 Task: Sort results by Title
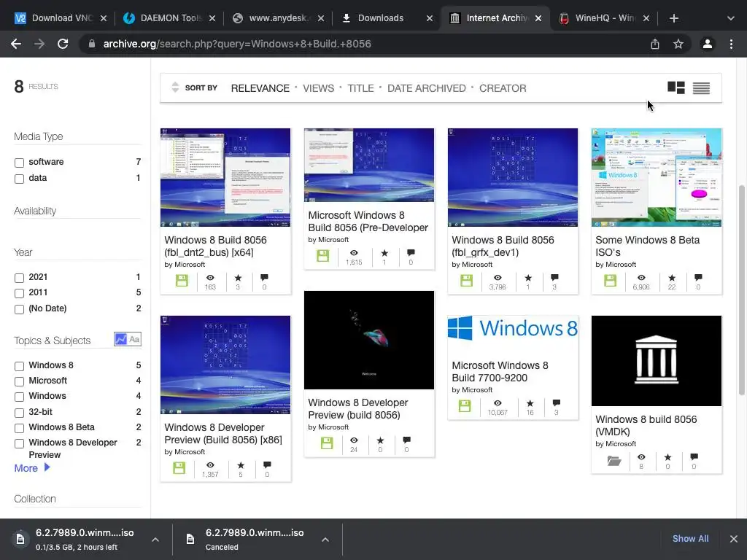360,88
